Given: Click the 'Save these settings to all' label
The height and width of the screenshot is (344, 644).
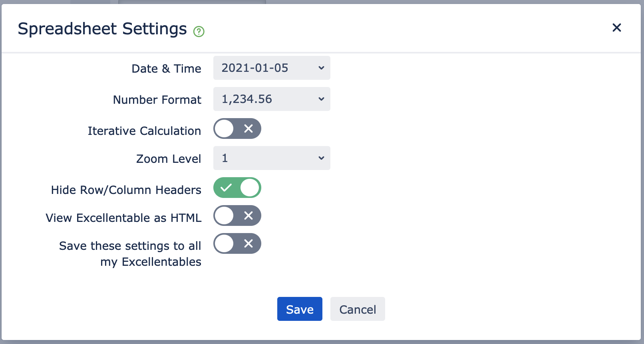Looking at the screenshot, I should pos(130,246).
